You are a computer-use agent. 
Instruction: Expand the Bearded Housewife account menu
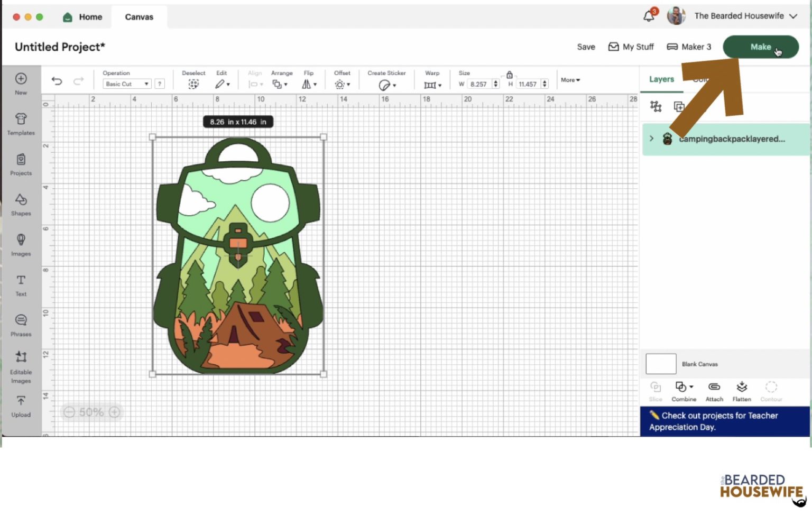click(x=793, y=16)
